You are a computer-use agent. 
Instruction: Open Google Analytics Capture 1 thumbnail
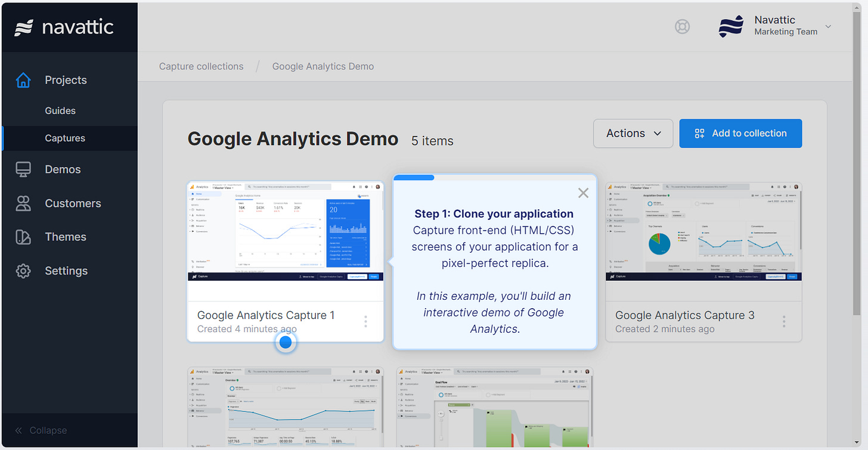pos(286,231)
